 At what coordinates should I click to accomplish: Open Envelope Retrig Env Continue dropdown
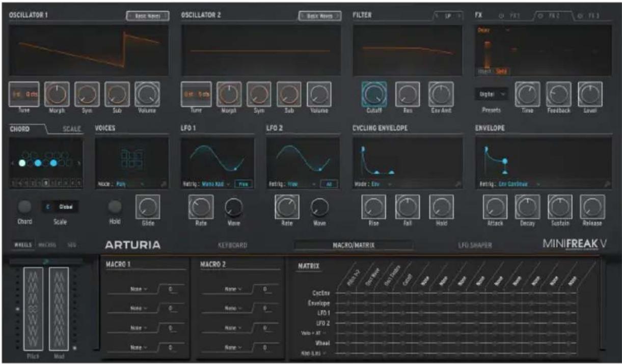520,184
